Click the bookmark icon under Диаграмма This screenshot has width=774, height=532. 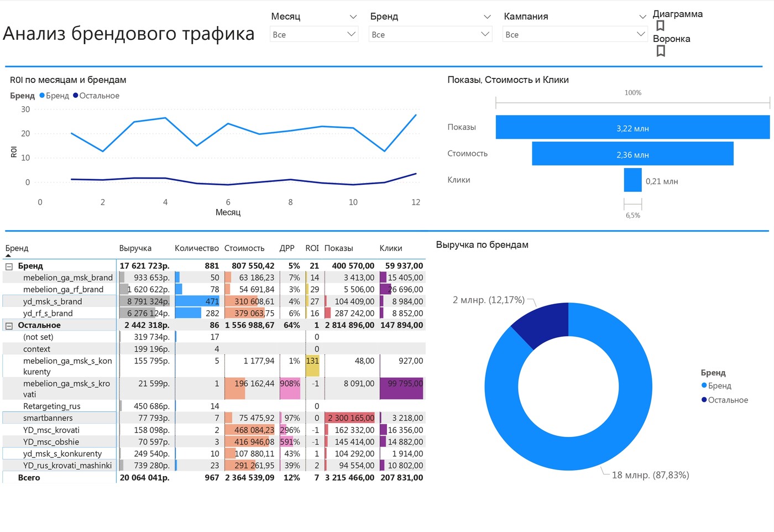660,25
